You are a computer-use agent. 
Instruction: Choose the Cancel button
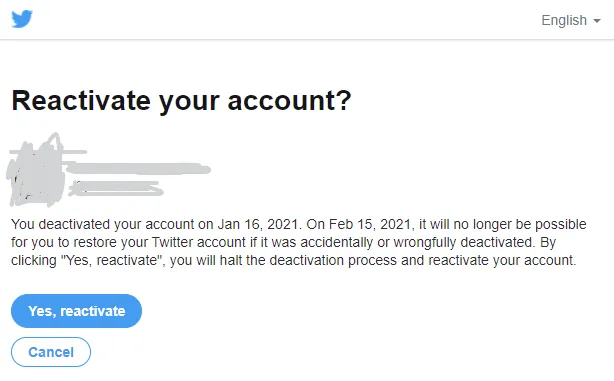[x=51, y=352]
